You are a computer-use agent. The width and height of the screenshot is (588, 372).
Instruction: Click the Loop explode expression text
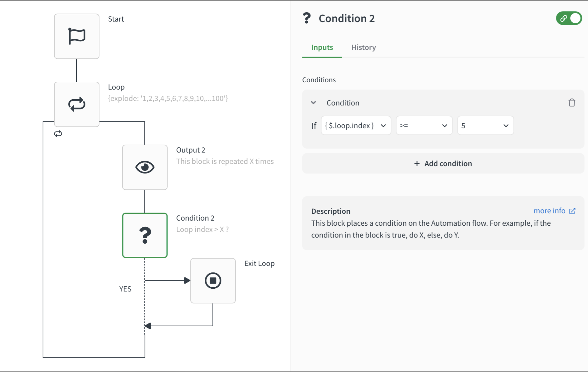pyautogui.click(x=168, y=98)
